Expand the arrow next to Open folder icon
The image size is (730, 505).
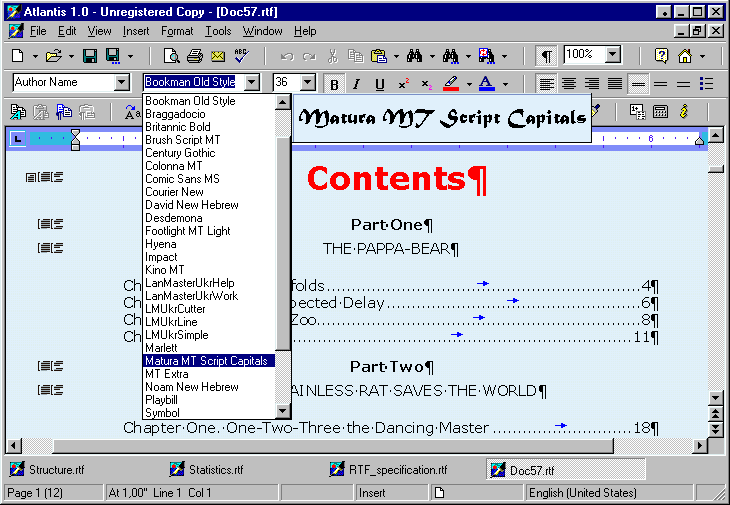71,56
